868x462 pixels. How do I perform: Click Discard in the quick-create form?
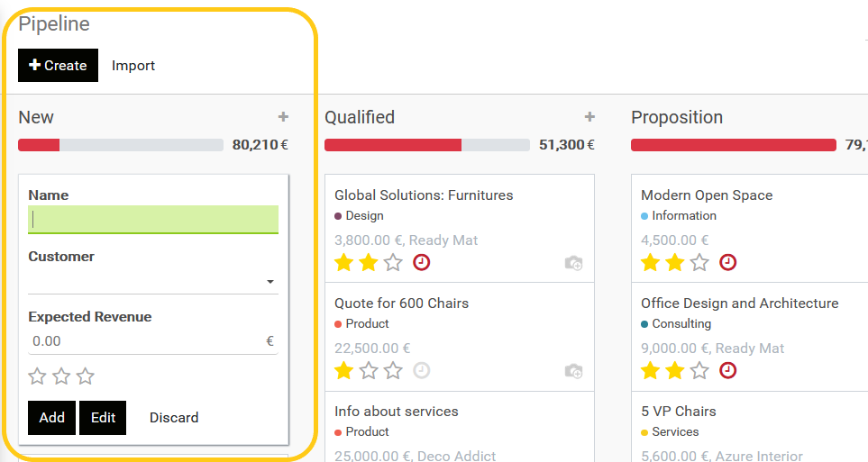tap(174, 418)
